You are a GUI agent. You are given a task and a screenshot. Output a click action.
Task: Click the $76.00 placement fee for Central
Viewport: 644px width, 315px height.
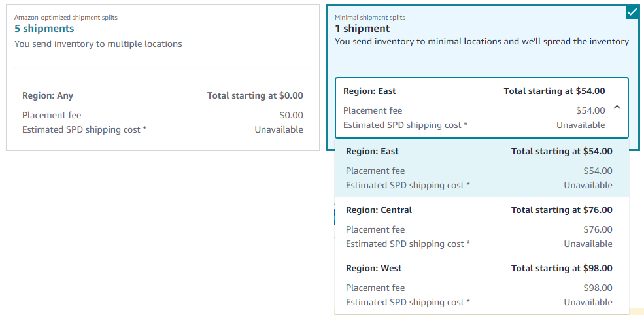click(598, 230)
